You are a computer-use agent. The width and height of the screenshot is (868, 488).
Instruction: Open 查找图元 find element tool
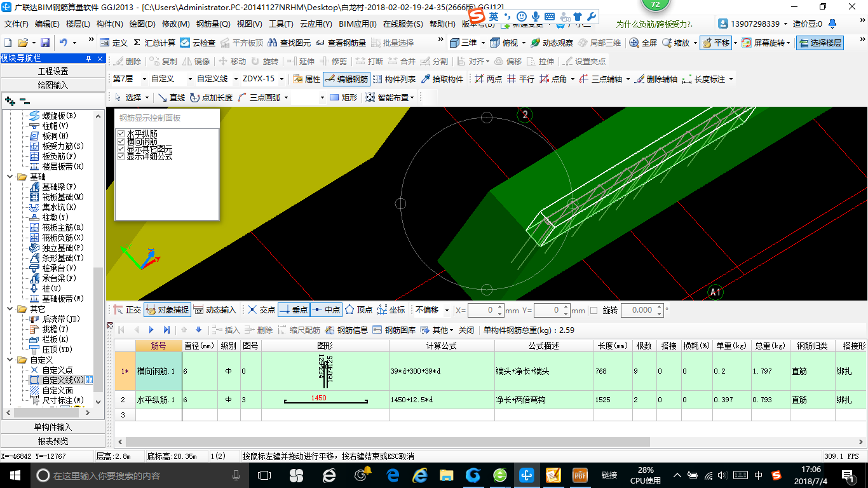pyautogui.click(x=289, y=43)
